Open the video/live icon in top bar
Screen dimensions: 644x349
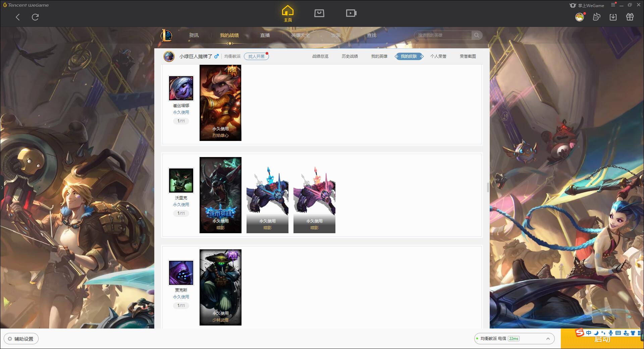coord(351,13)
